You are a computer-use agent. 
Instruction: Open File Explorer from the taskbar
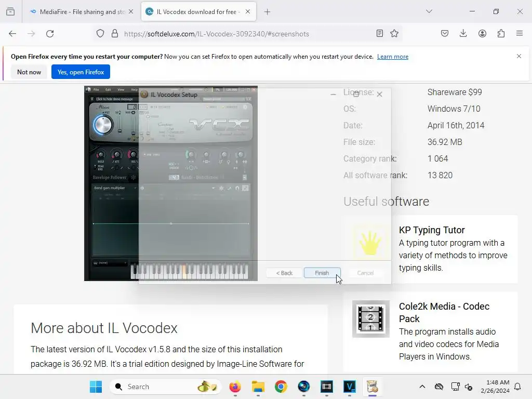coord(258,387)
